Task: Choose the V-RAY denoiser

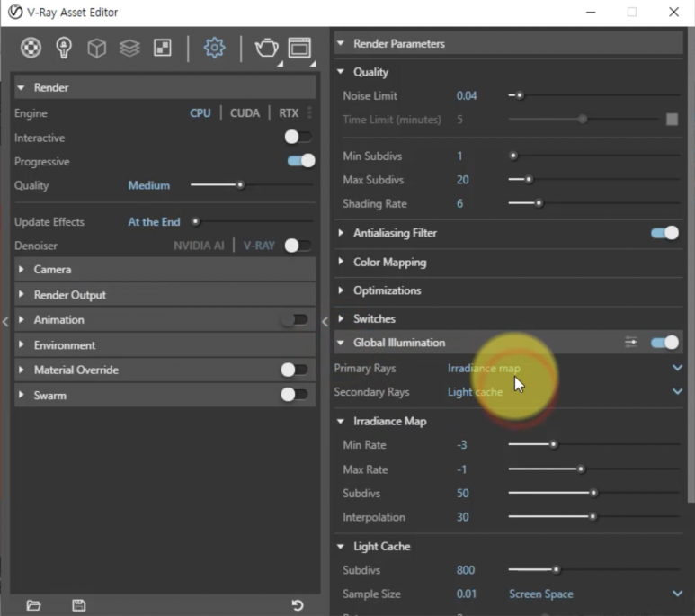Action: [259, 246]
